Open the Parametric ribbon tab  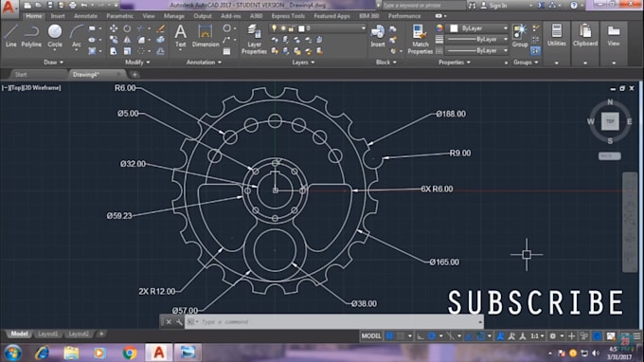tap(119, 16)
